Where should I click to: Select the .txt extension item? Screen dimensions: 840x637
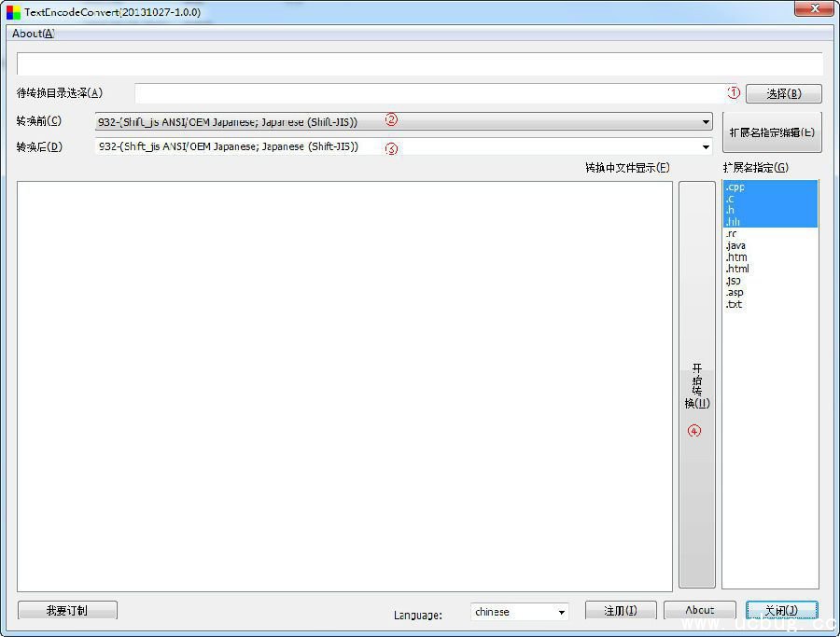click(x=735, y=305)
